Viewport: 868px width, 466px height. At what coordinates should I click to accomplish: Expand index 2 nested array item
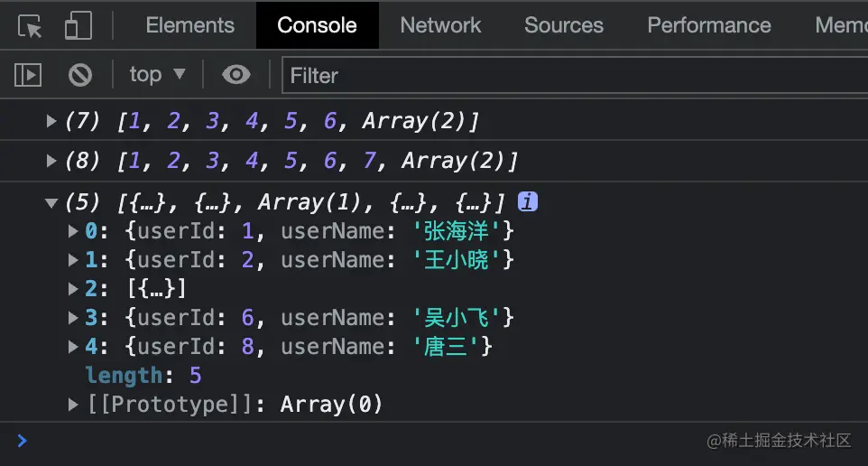pos(73,289)
